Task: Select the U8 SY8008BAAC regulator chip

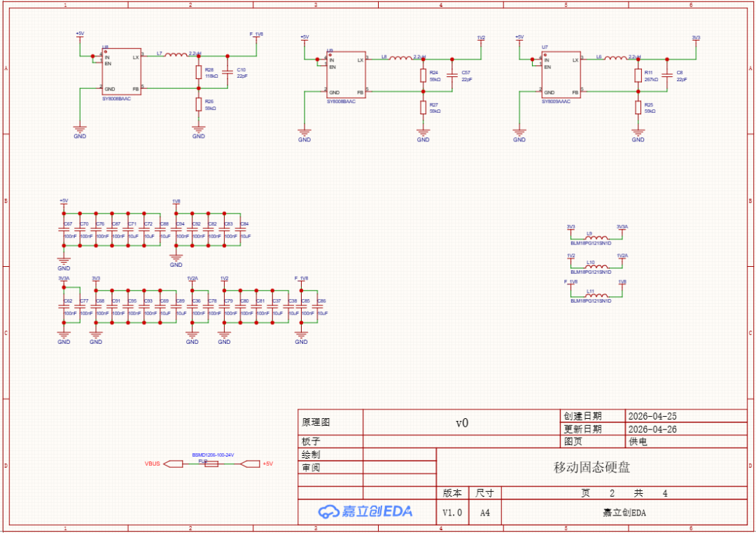Action: pos(122,72)
